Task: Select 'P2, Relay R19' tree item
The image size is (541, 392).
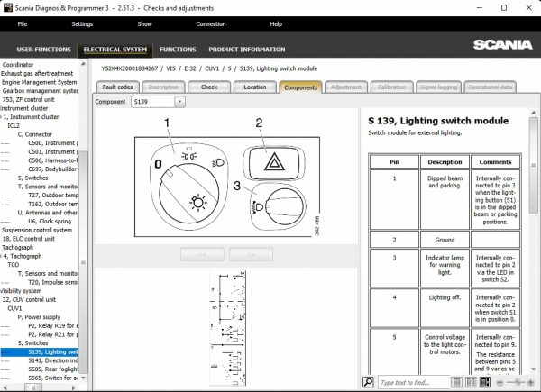Action: tap(53, 326)
